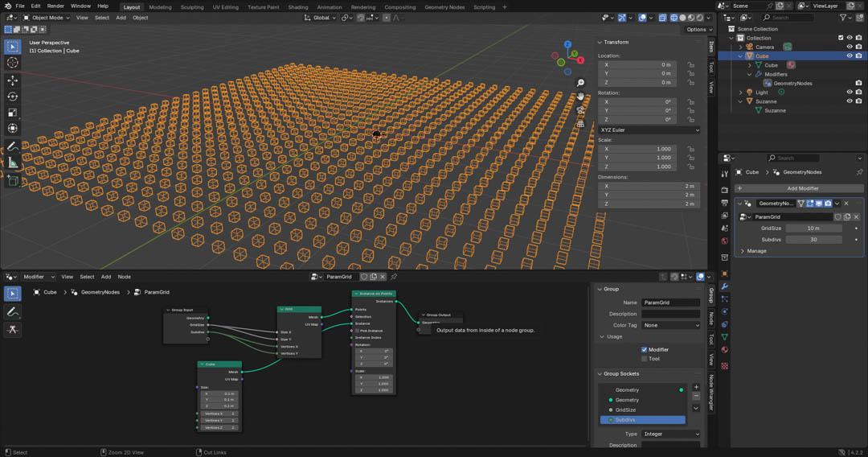Select the Cursor tool in viewport toolbar
Viewport: 868px width, 457px height.
click(13, 63)
